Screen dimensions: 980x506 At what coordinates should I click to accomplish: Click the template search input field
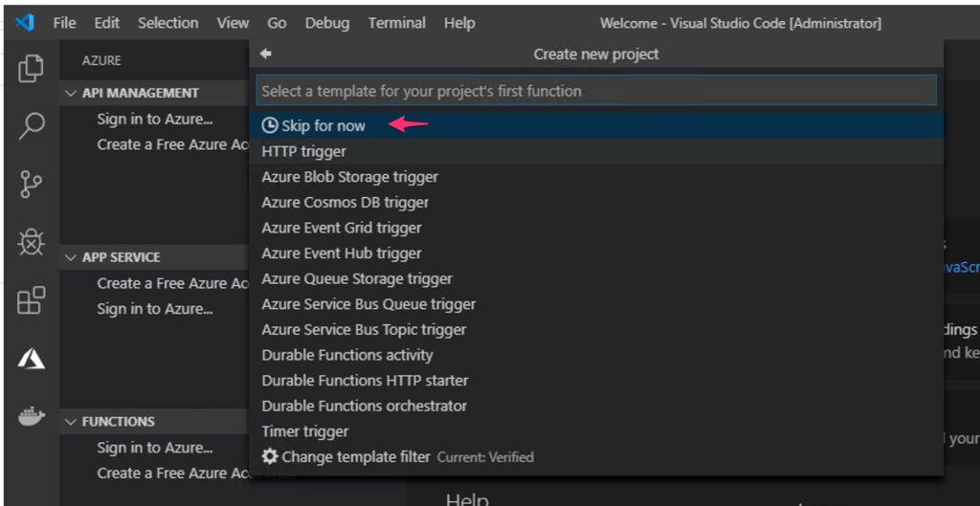tap(595, 91)
